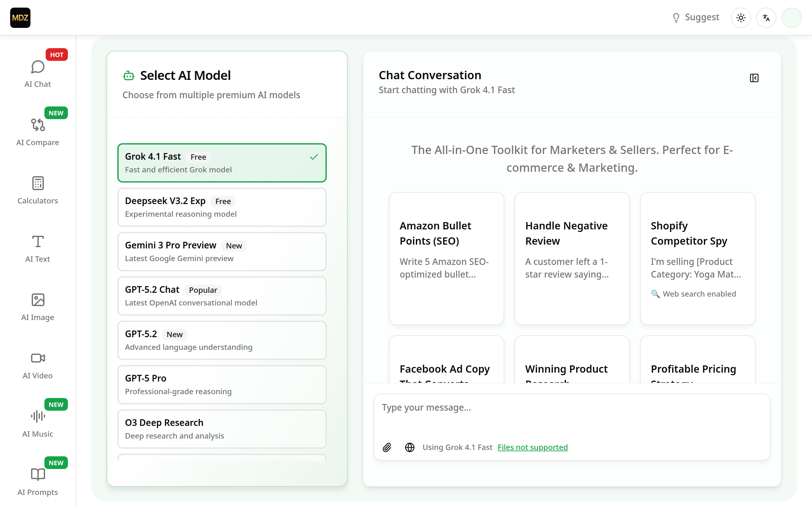
Task: Open the Calculators sidebar icon
Action: [37, 190]
